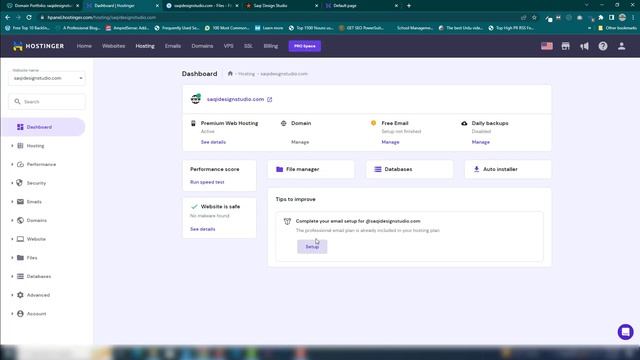640x360 pixels.
Task: Click See details under Premium Web Hosting
Action: pos(213,142)
